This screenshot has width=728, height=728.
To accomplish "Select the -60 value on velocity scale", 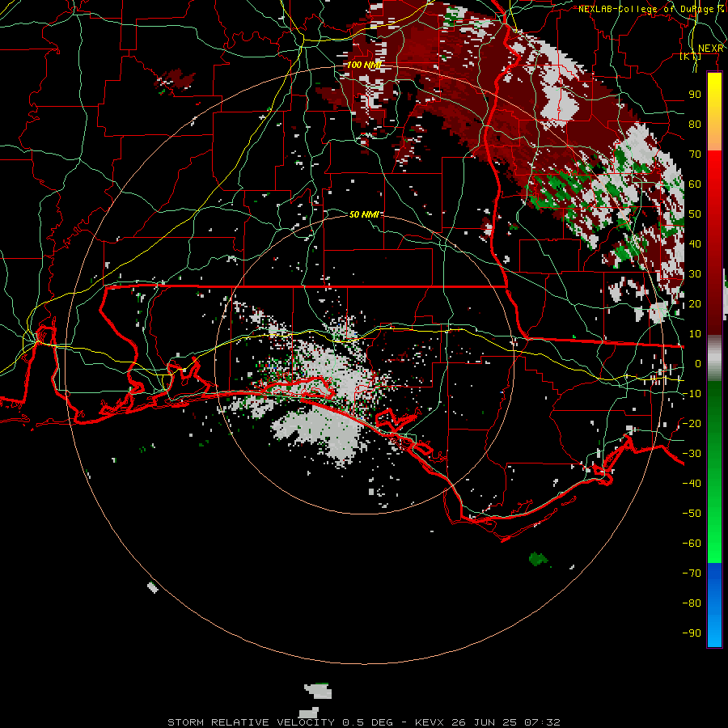I will coord(692,544).
